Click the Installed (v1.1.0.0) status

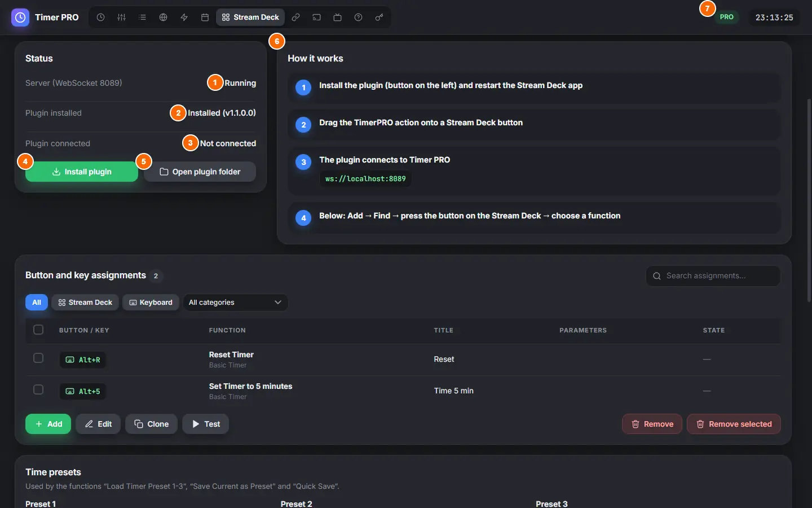[222, 113]
